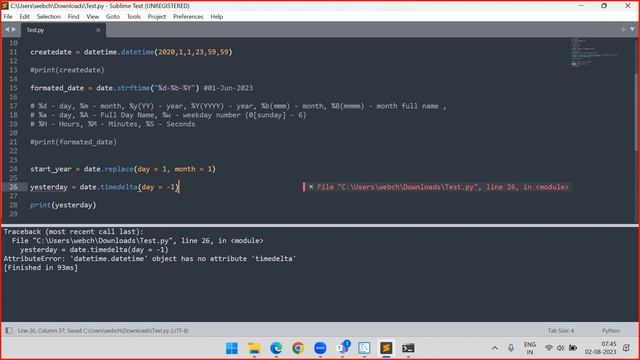The image size is (640, 360).
Task: Open Google Chrome from taskbar
Action: [x=298, y=348]
